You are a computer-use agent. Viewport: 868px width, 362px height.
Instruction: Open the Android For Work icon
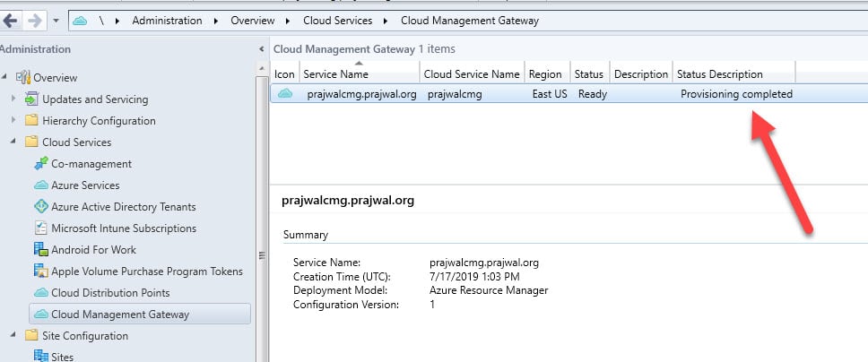coord(41,250)
